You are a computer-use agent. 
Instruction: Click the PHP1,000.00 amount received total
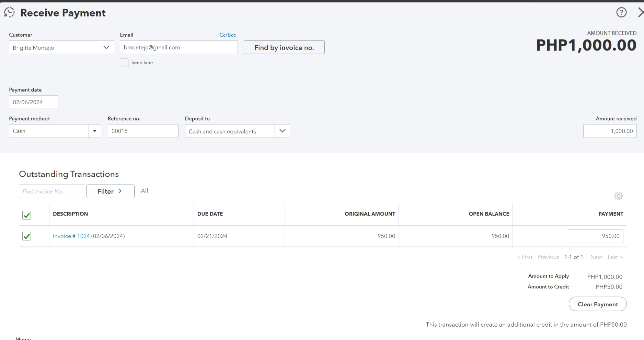click(586, 45)
